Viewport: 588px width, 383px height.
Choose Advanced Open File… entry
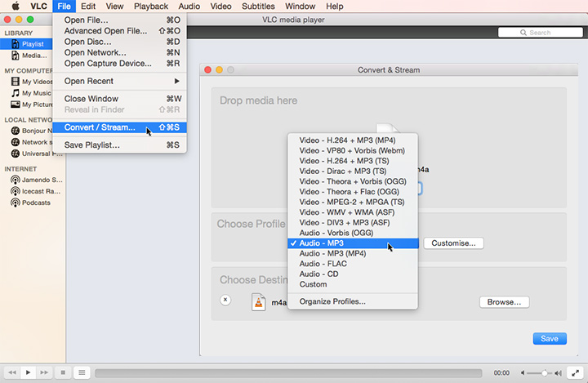(119, 31)
